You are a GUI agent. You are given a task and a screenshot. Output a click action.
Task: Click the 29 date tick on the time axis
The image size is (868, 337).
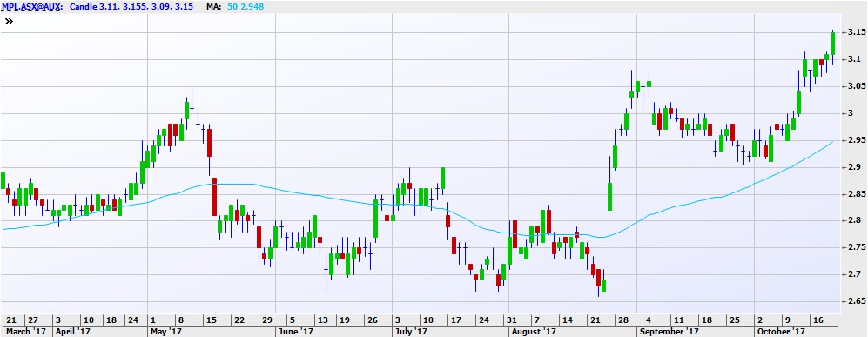266,320
